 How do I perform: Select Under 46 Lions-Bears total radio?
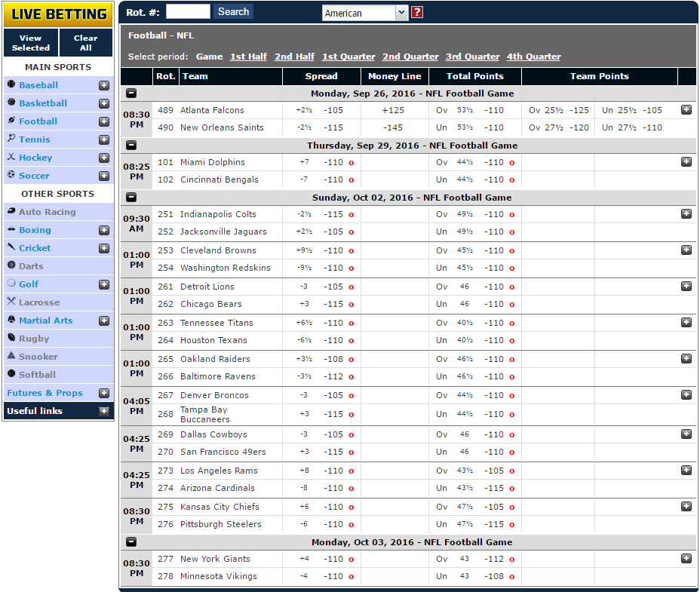[x=512, y=305]
